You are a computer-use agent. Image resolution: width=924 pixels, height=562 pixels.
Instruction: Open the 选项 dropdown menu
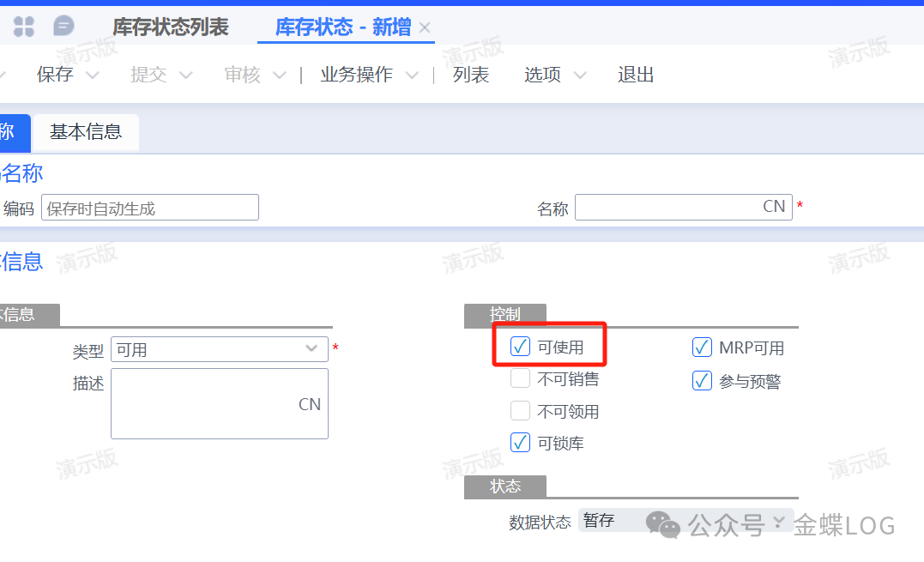click(x=580, y=76)
